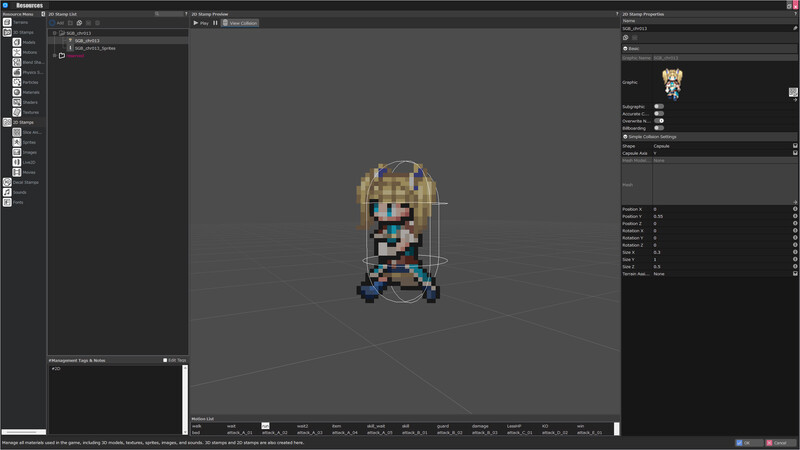Screen dimensions: 800x450
Task: Toggle the Overwrite N... switch
Action: pyautogui.click(x=659, y=121)
